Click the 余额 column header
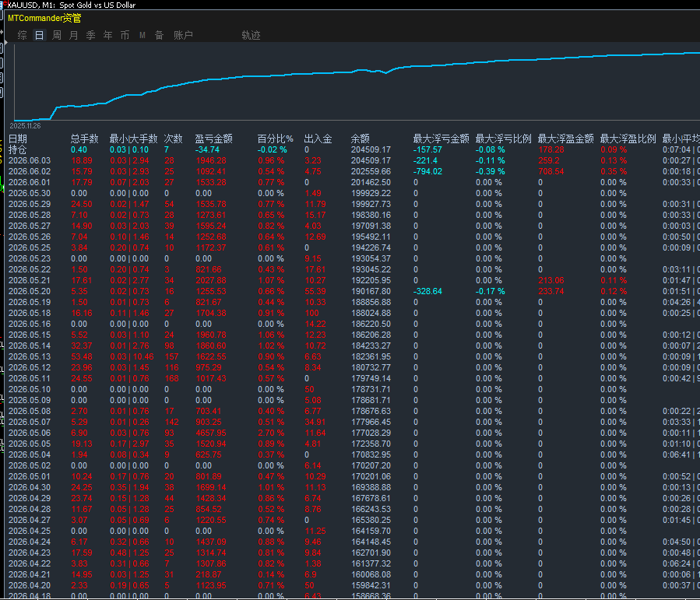Screen dimensions: 700x600 click(x=361, y=139)
